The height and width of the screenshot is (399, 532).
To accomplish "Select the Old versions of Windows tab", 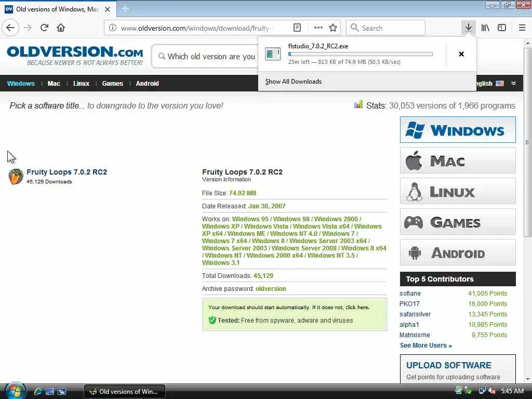I will [x=58, y=9].
